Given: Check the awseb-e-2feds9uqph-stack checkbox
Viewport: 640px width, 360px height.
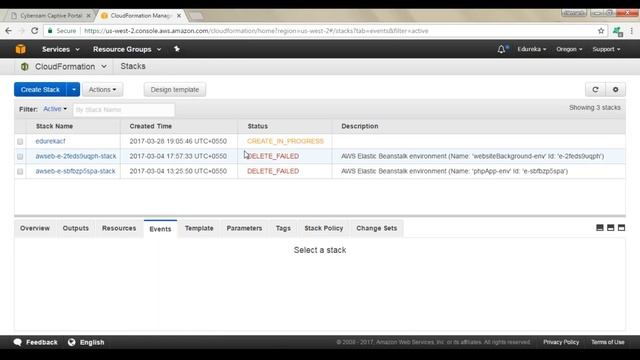Looking at the screenshot, I should (20, 156).
